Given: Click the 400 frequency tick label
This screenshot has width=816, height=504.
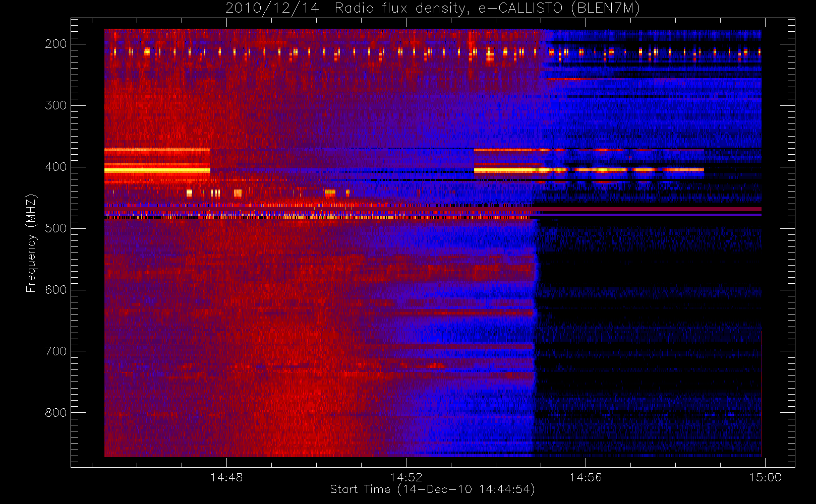Looking at the screenshot, I should click(x=56, y=167).
